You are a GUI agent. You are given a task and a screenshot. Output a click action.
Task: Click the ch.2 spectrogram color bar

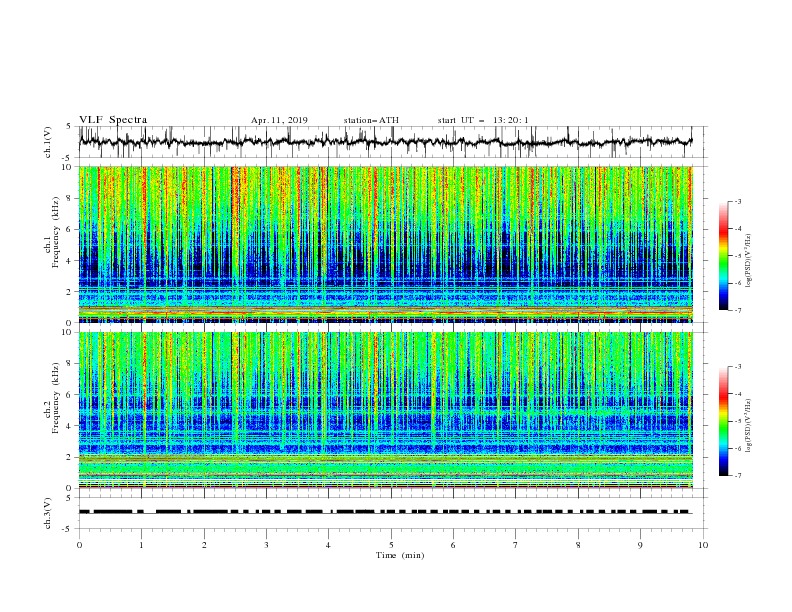(x=724, y=421)
